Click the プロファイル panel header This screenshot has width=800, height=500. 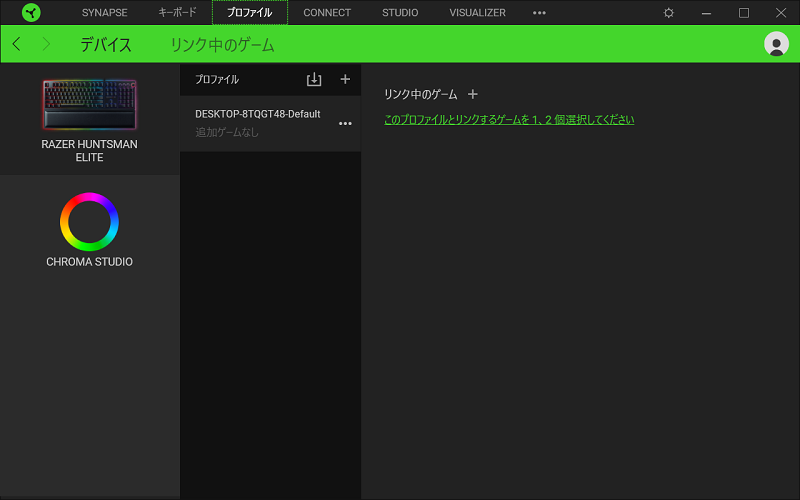click(217, 79)
